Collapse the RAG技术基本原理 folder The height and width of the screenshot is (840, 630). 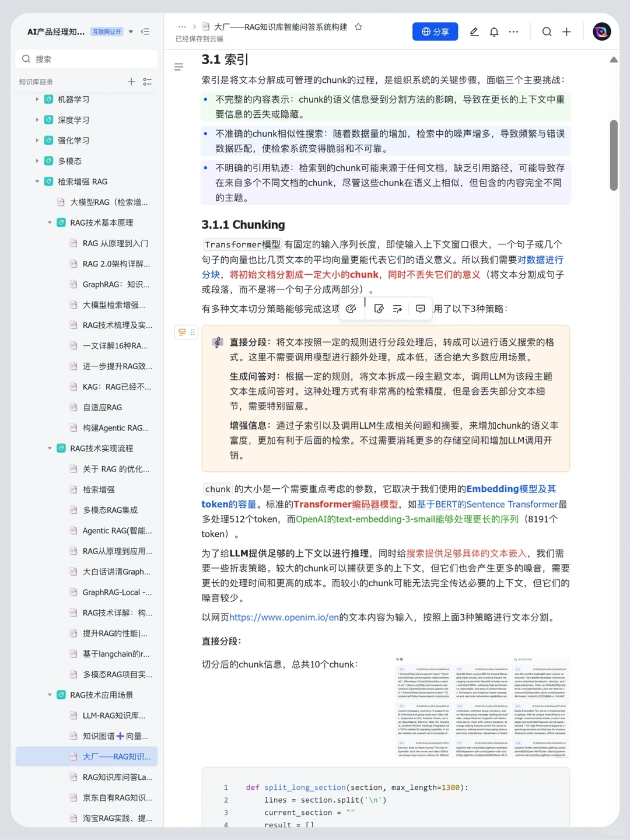click(50, 222)
